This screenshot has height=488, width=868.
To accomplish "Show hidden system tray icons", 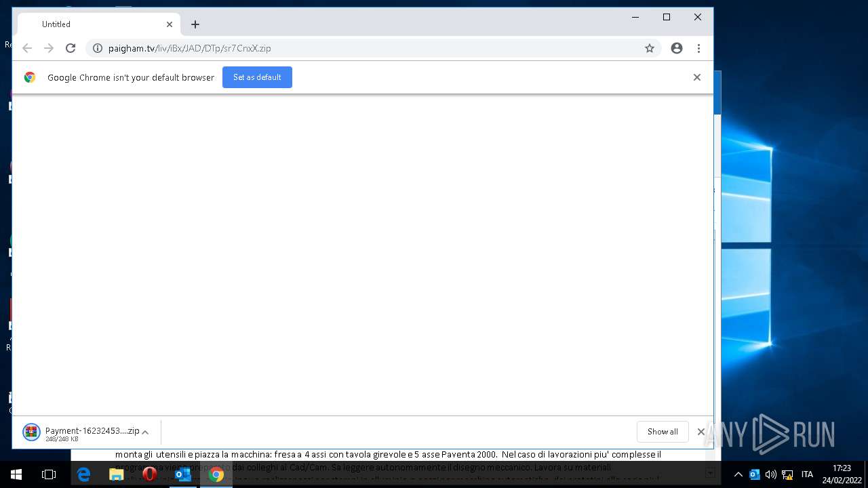I will (738, 474).
